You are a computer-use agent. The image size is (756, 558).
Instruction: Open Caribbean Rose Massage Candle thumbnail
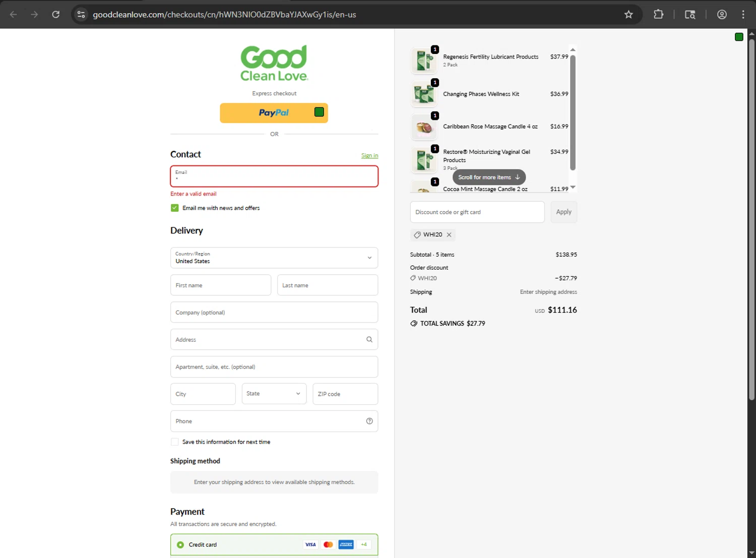[x=424, y=127]
